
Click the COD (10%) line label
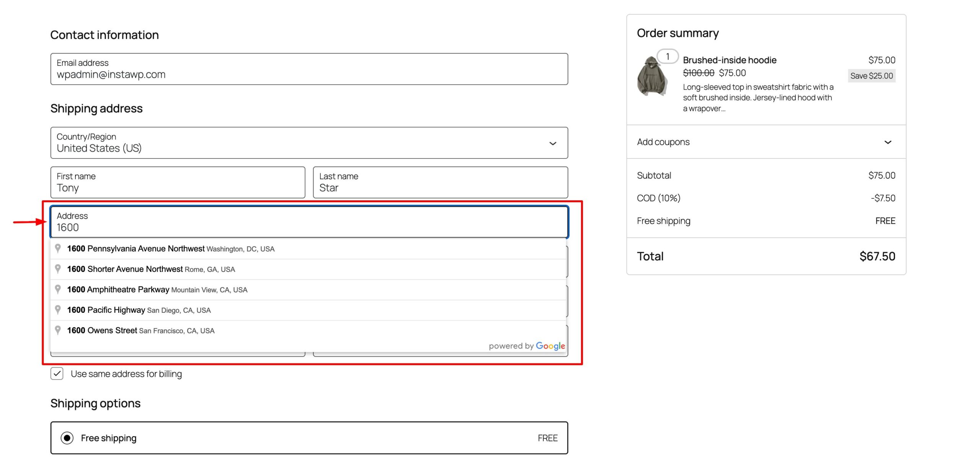coord(658,198)
